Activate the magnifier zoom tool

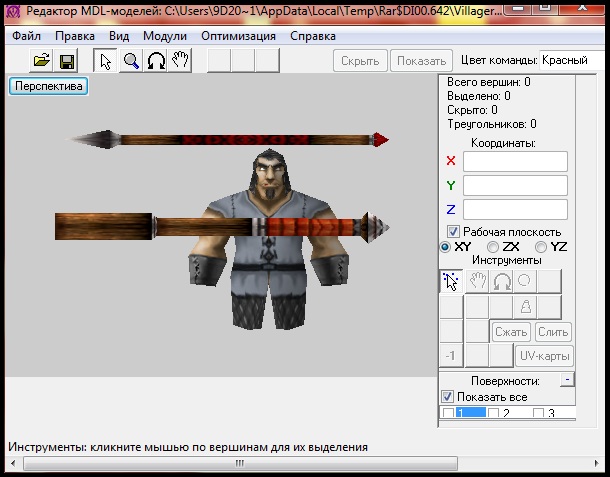(x=131, y=61)
